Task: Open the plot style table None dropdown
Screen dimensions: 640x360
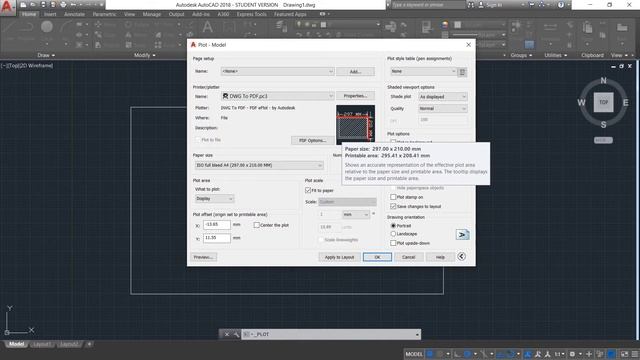Action: [x=423, y=71]
